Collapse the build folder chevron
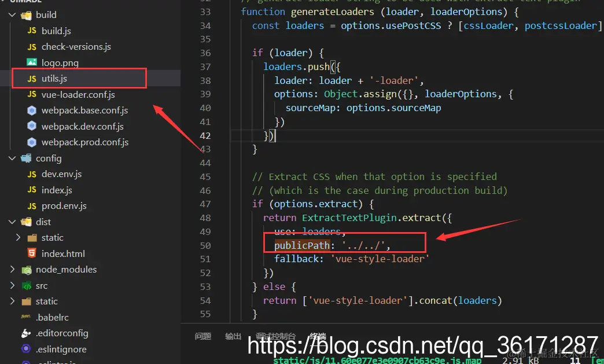 coord(12,15)
